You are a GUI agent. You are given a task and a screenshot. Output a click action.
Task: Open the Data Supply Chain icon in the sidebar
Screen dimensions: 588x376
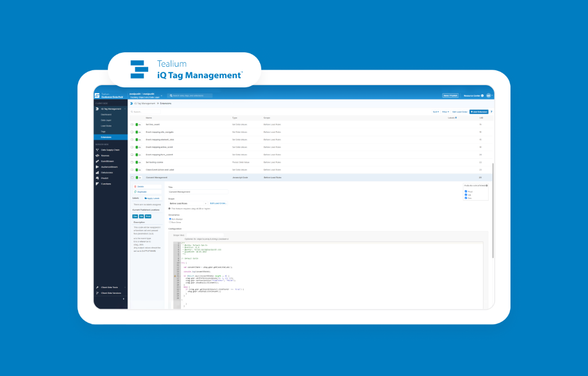pyautogui.click(x=97, y=150)
